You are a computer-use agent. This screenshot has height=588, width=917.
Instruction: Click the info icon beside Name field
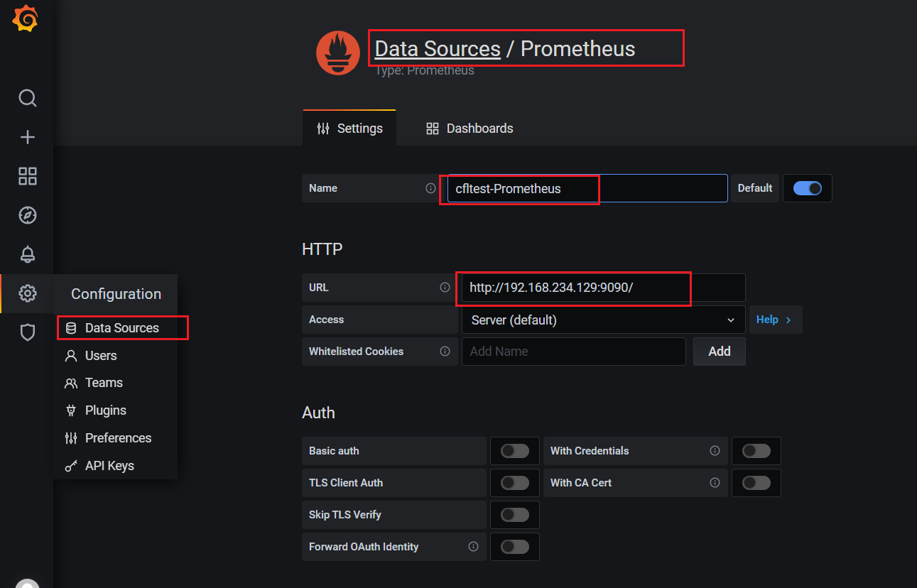(x=430, y=188)
